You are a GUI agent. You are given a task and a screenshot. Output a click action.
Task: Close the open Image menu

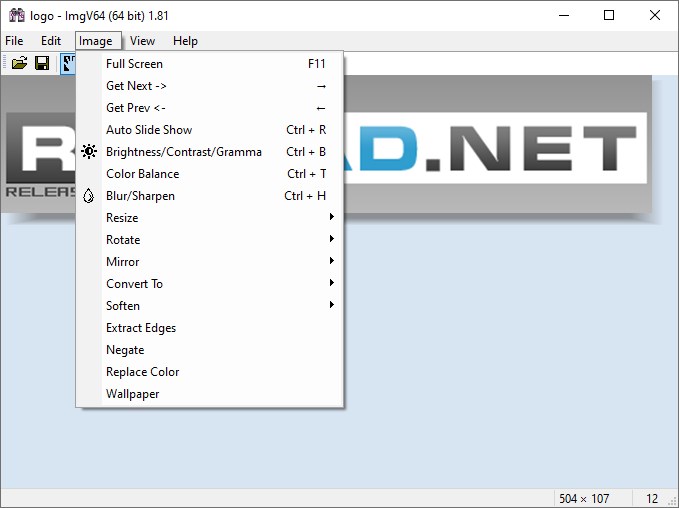pyautogui.click(x=98, y=41)
